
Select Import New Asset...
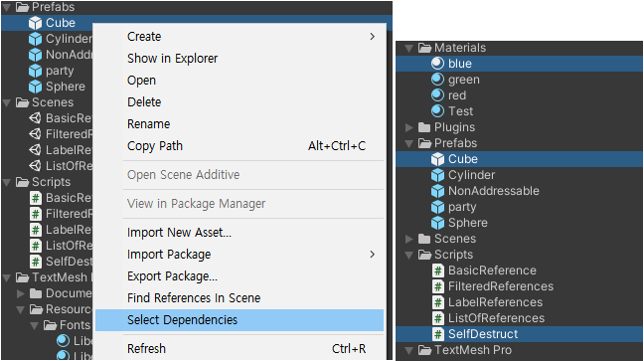coord(241,233)
